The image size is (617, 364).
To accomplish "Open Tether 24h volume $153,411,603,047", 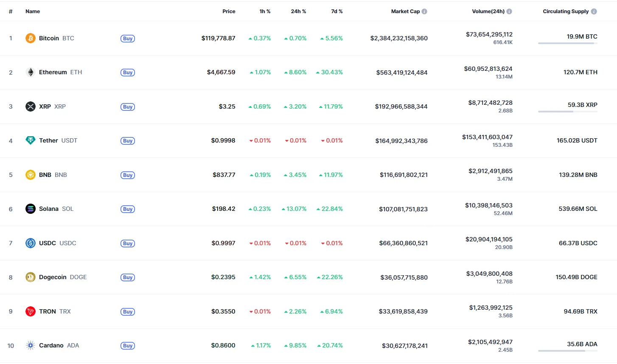I will 487,137.
